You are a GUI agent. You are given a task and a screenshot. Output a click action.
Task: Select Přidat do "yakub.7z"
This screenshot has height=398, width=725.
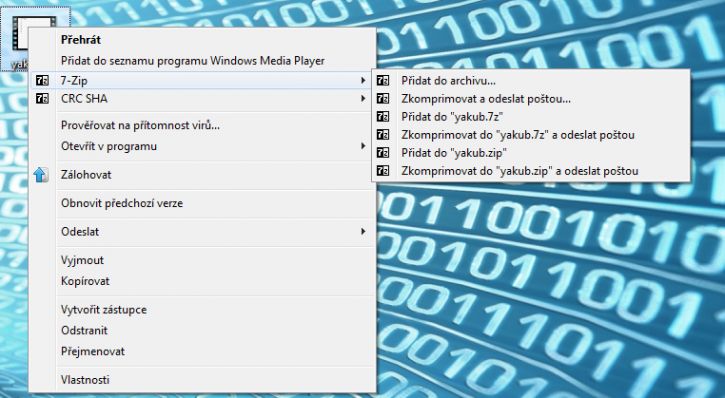(531, 116)
